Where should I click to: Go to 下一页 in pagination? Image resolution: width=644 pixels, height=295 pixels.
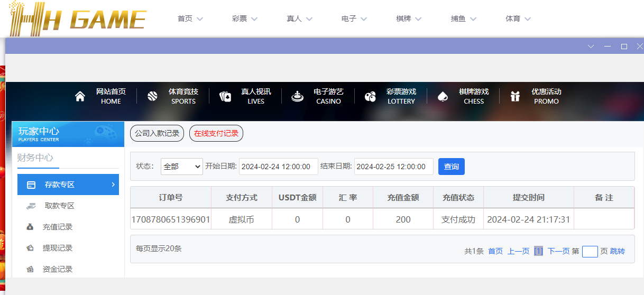(x=558, y=251)
